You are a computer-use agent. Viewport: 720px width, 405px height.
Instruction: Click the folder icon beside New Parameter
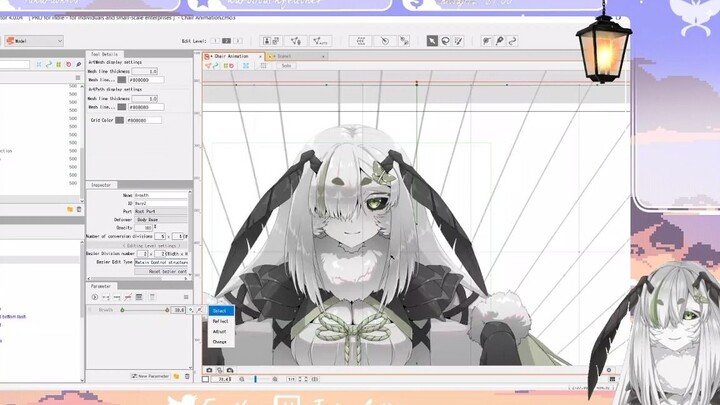click(x=176, y=376)
